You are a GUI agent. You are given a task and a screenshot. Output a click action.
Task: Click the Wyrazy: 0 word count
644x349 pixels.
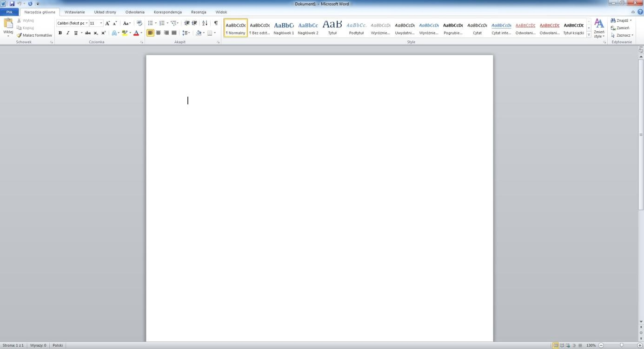point(38,345)
